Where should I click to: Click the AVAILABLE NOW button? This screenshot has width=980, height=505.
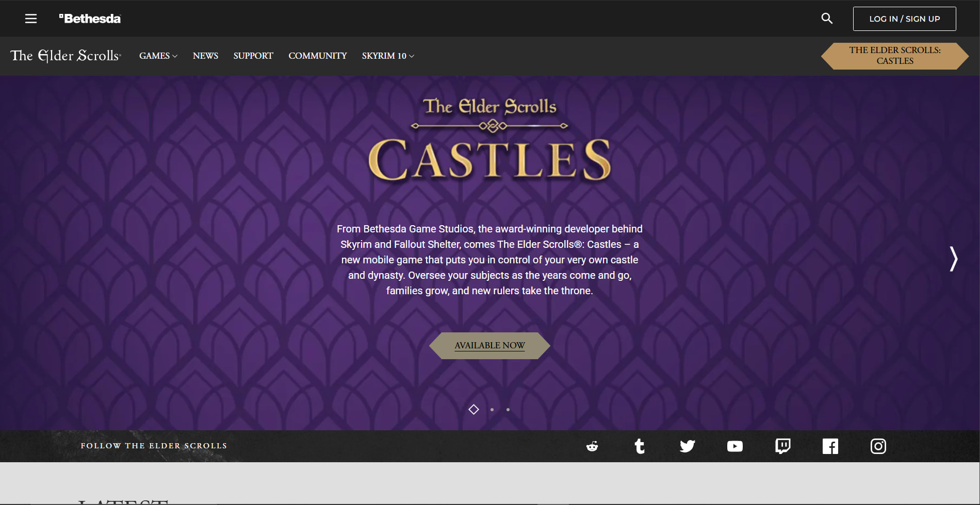489,345
